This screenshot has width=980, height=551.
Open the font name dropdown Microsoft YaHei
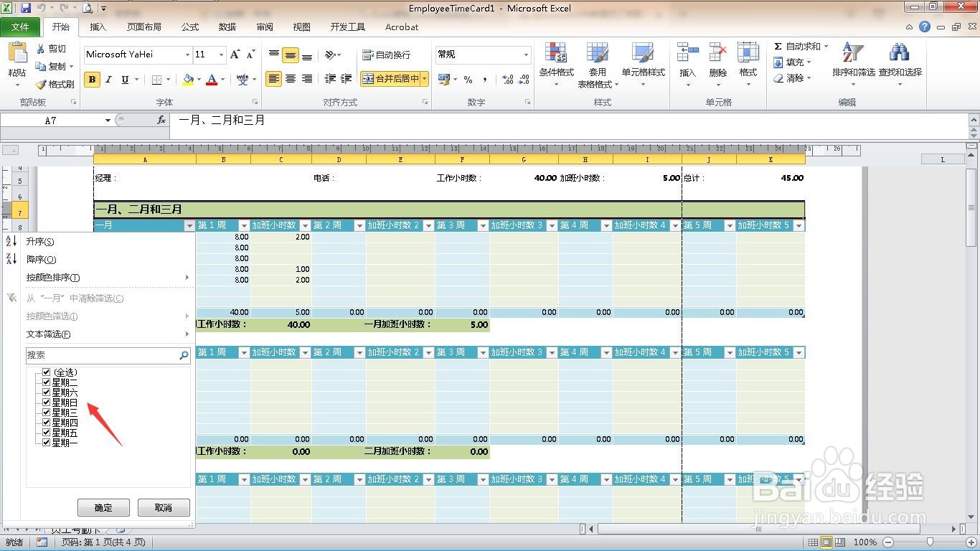point(187,55)
